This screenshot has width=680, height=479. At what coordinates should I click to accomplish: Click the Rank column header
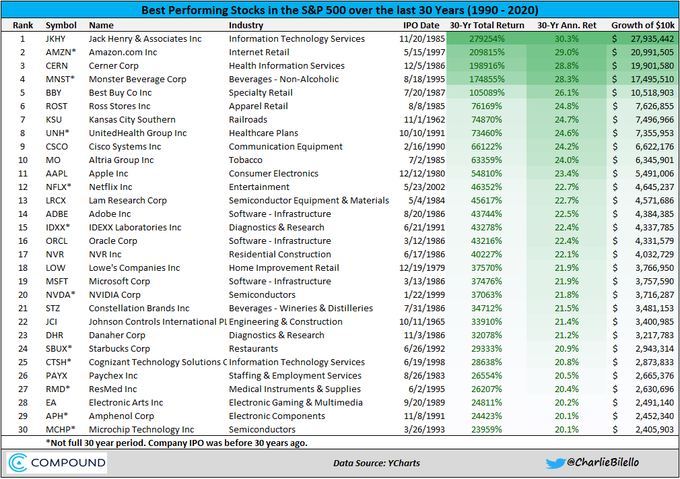tap(23, 25)
